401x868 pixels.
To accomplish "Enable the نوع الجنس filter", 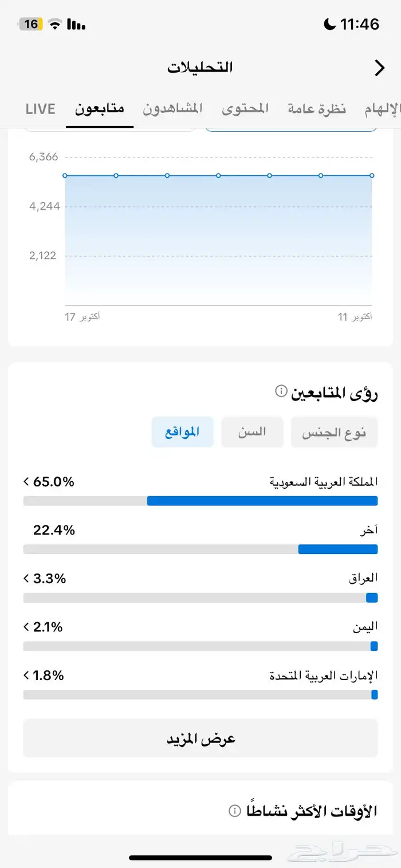I will (x=334, y=432).
